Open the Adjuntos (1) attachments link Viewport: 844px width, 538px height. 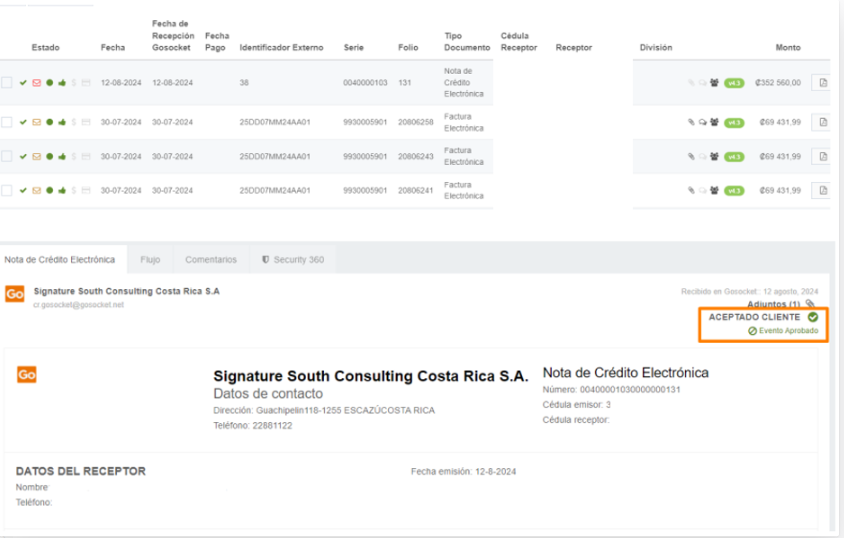(773, 305)
